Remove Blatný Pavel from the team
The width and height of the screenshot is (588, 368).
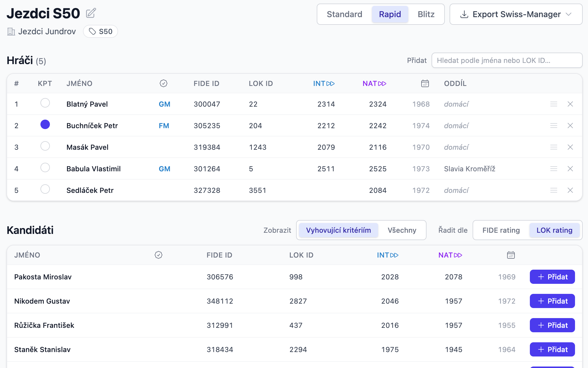570,104
